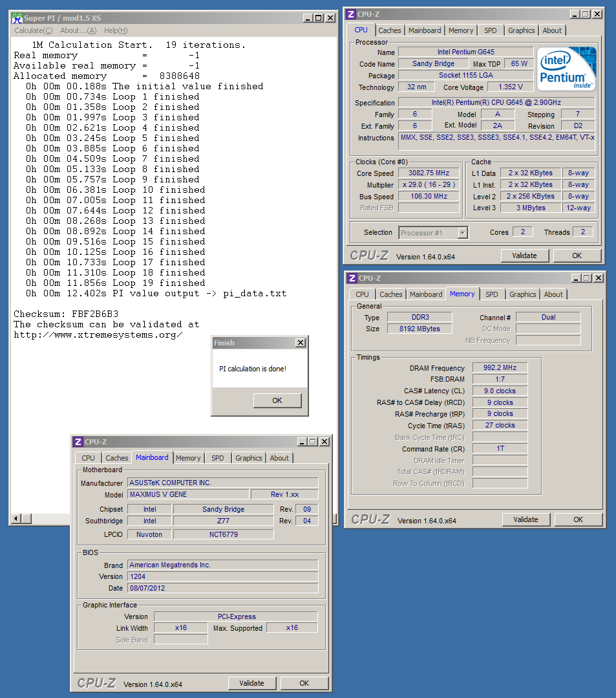616x698 pixels.
Task: Click OK in the CPU-Z Memory window
Action: coord(579,519)
